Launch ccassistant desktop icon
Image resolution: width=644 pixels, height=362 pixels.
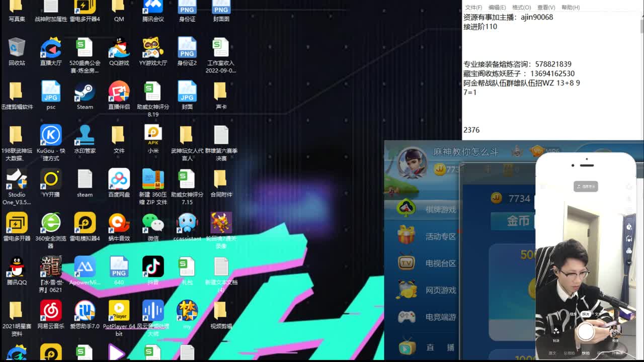click(187, 227)
